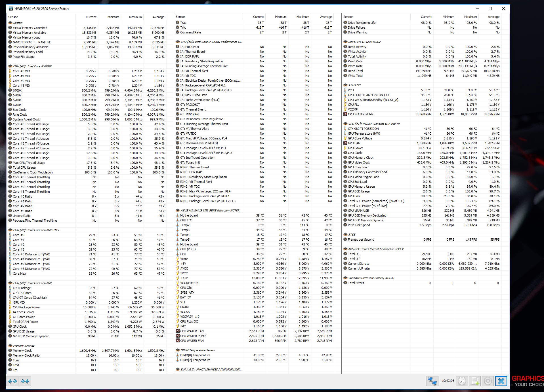Open the network remote monitoring icon

click(432, 381)
